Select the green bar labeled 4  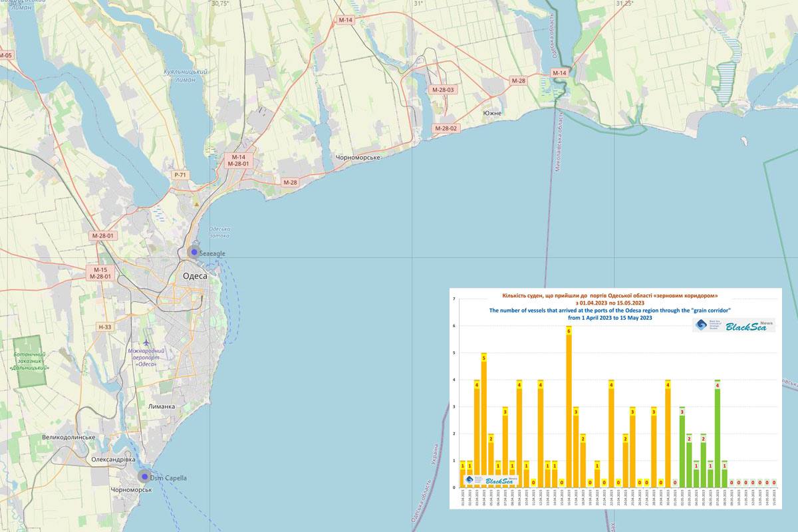point(717,434)
